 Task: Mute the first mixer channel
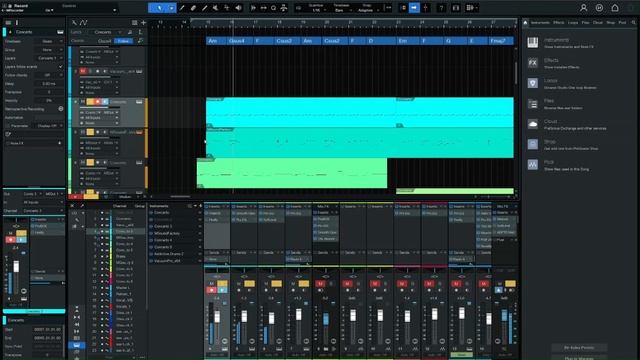pyautogui.click(x=212, y=283)
